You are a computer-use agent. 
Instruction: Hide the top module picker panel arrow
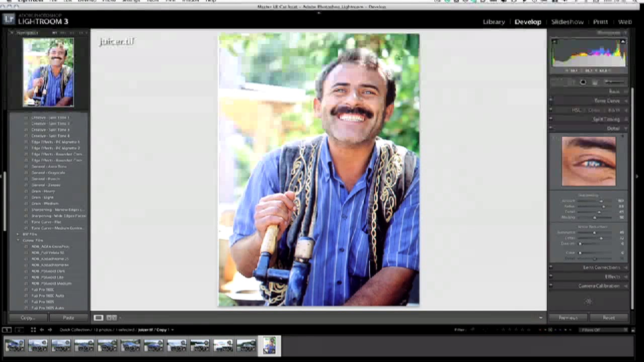tap(318, 13)
